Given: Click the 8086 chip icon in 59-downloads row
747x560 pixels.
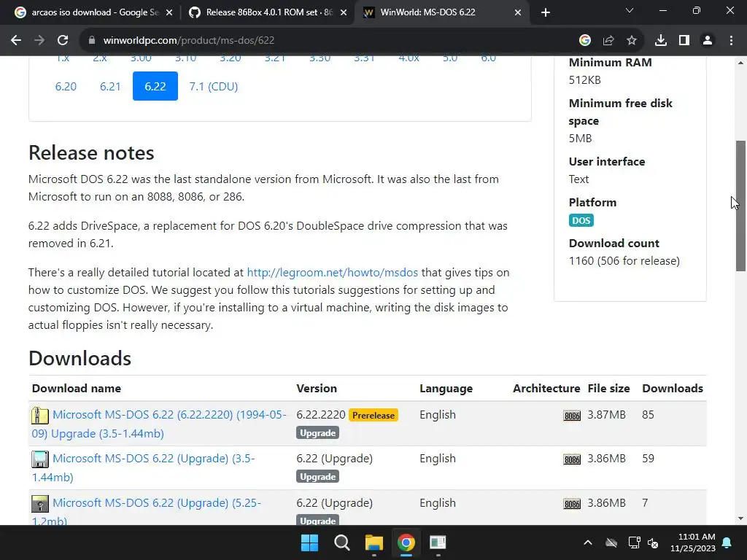Looking at the screenshot, I should [572, 459].
